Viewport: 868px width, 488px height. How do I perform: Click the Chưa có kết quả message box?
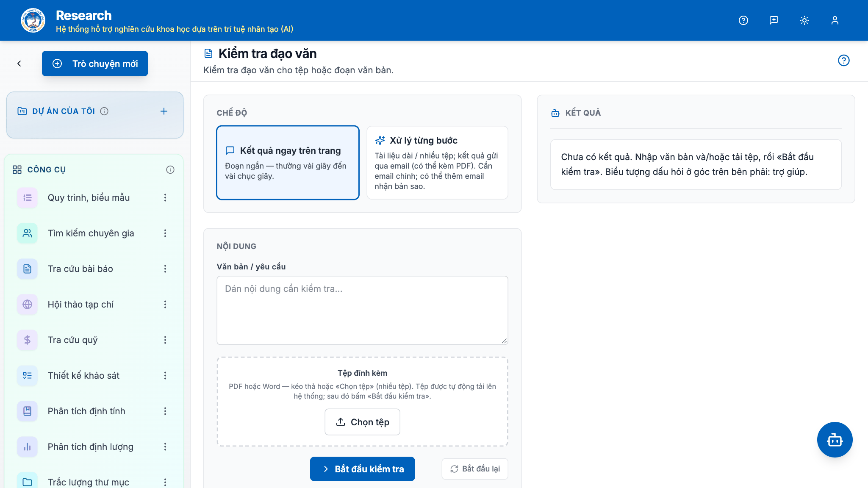pos(696,164)
